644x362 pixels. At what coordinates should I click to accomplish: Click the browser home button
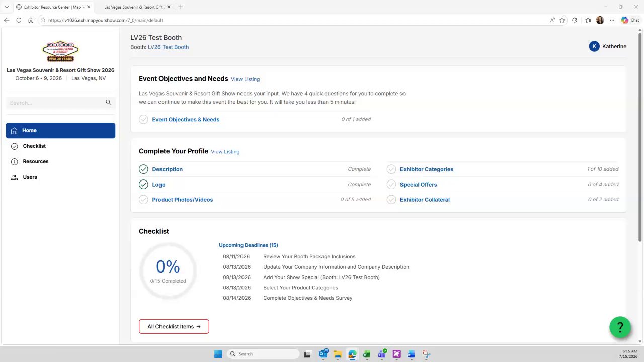click(31, 20)
